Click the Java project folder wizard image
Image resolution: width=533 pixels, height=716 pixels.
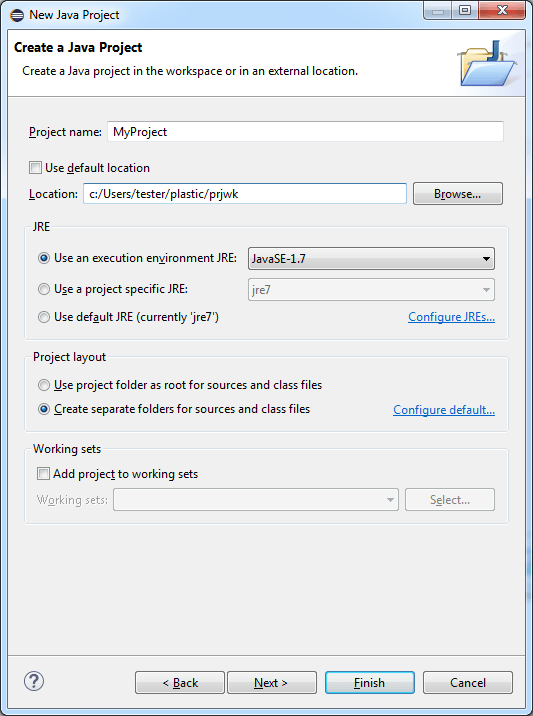point(487,63)
